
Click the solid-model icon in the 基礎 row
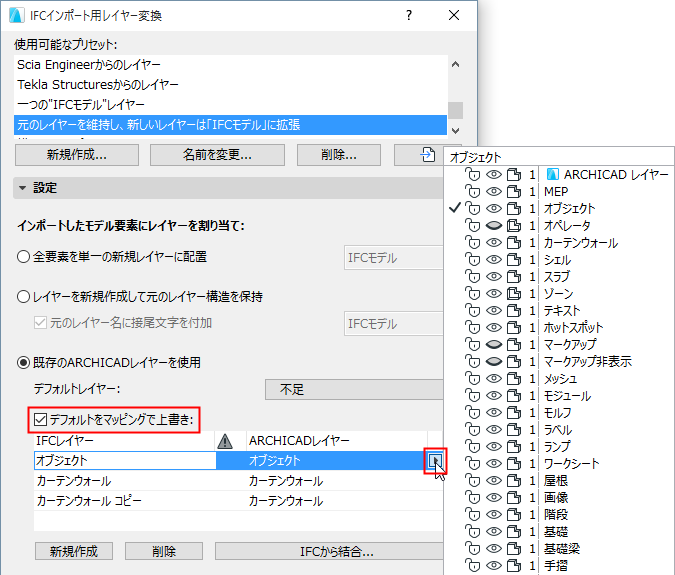click(513, 532)
